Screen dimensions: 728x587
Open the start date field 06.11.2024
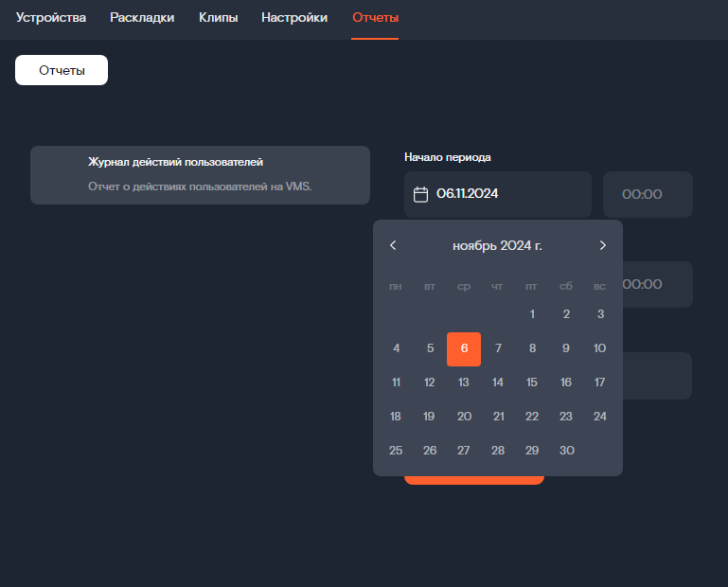(498, 194)
